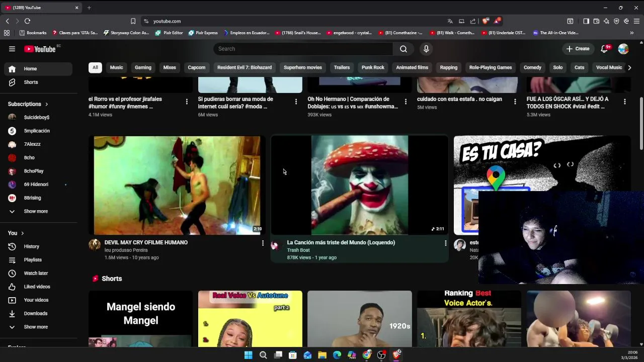Open a new browser tab
Image resolution: width=644 pixels, height=362 pixels.
[x=89, y=8]
